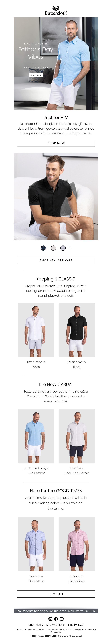Open the Assertive in Cool Grey Heather link

coord(77,470)
